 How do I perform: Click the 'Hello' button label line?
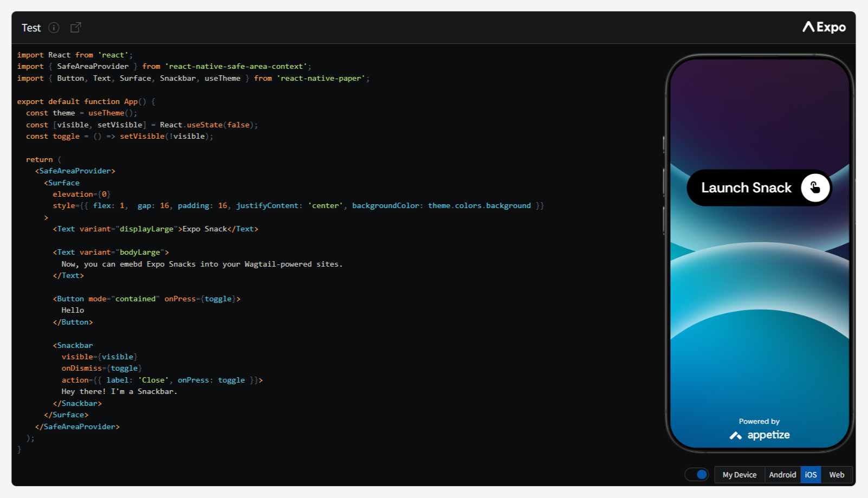point(73,311)
